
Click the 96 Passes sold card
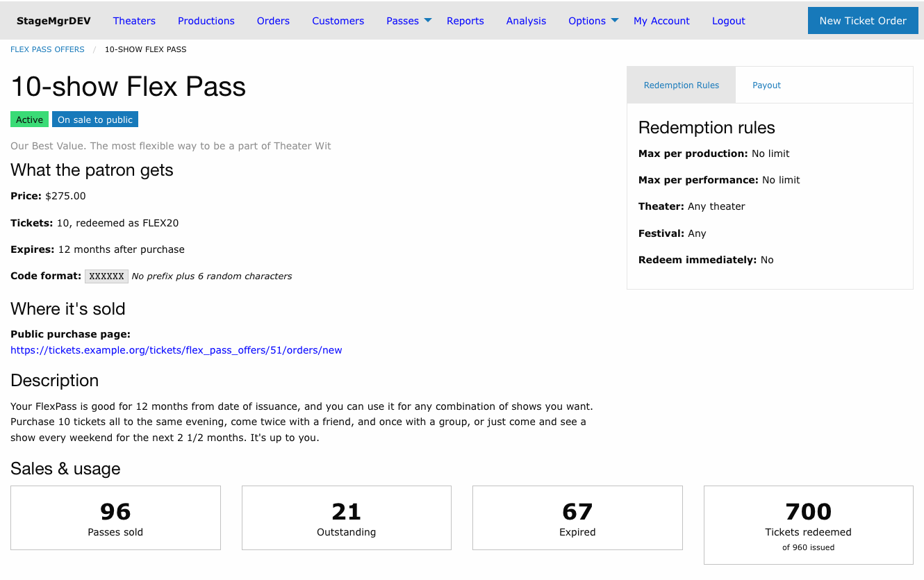(x=115, y=517)
